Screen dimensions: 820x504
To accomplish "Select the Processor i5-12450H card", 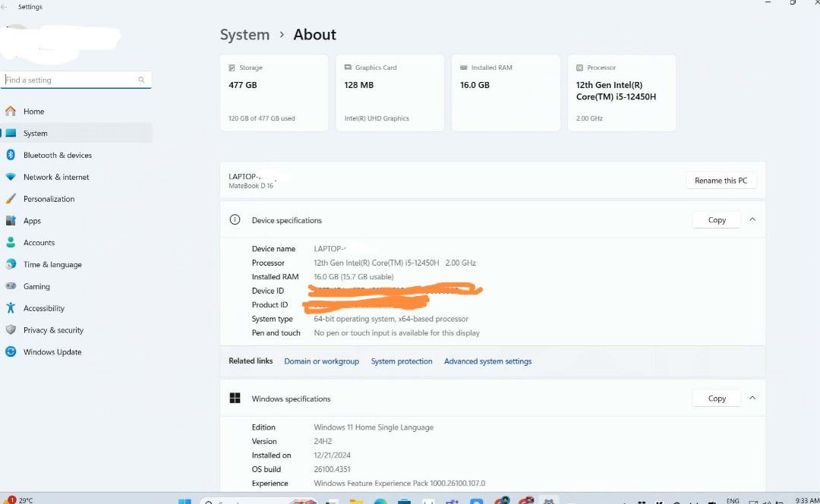I will pyautogui.click(x=622, y=93).
